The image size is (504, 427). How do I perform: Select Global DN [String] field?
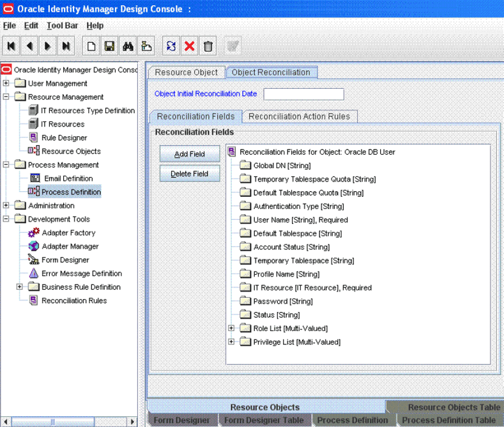[x=282, y=166]
